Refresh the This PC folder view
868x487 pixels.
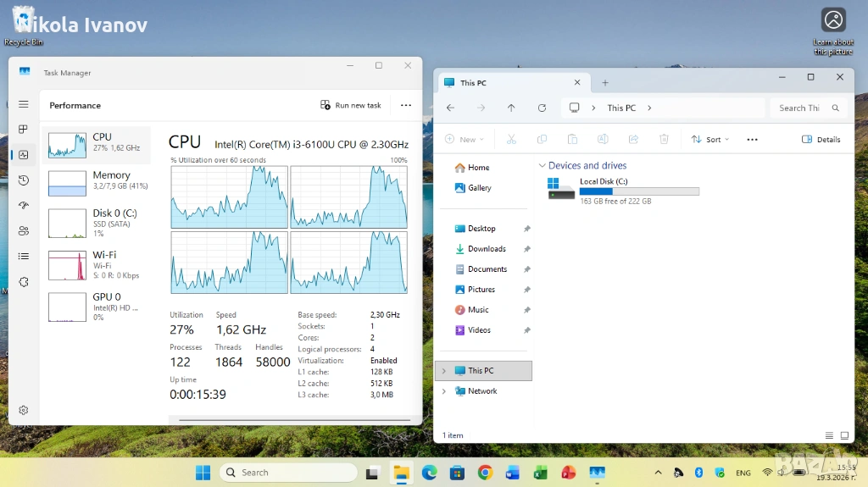coord(542,108)
